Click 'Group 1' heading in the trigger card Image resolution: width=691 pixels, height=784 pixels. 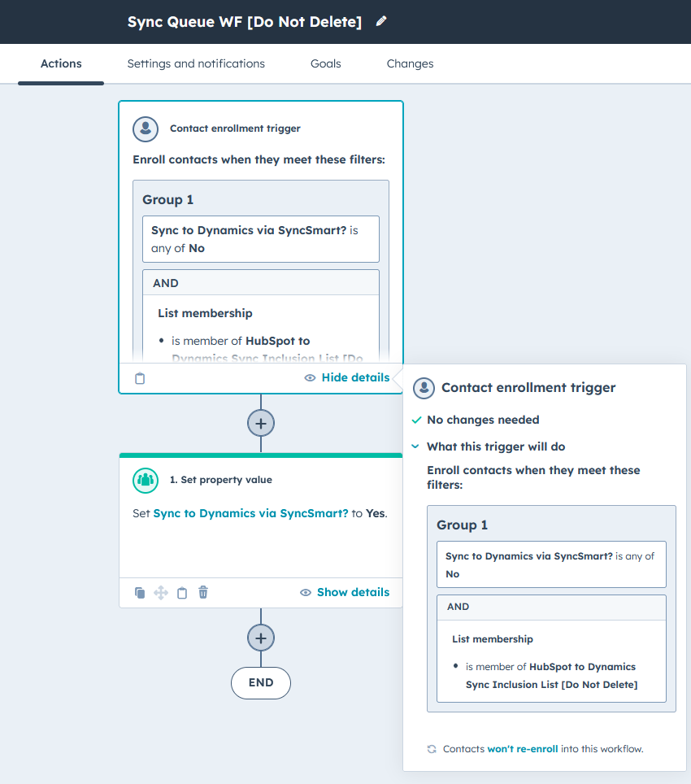168,199
